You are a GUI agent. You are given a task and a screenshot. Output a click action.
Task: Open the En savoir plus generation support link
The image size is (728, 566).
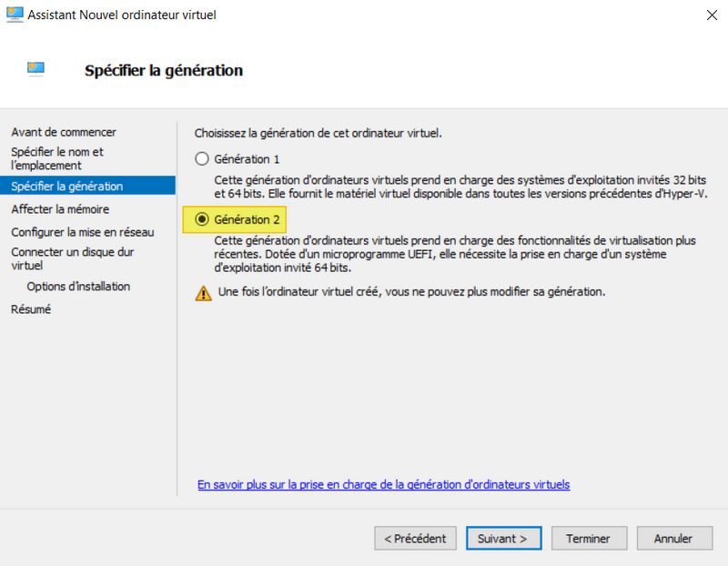[383, 485]
